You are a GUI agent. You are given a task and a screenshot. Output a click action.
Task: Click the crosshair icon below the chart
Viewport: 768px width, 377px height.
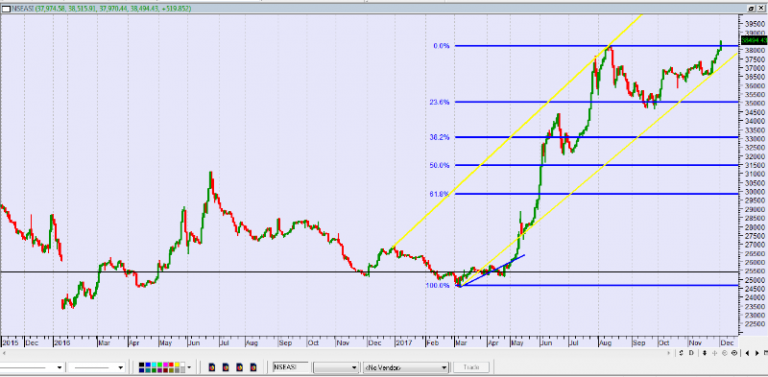coord(715,353)
